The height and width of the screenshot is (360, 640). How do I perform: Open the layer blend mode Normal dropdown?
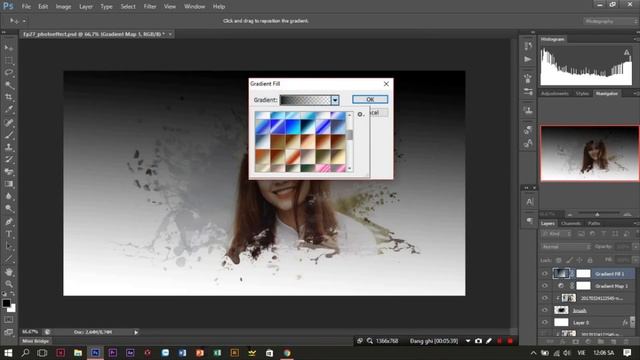coord(566,247)
